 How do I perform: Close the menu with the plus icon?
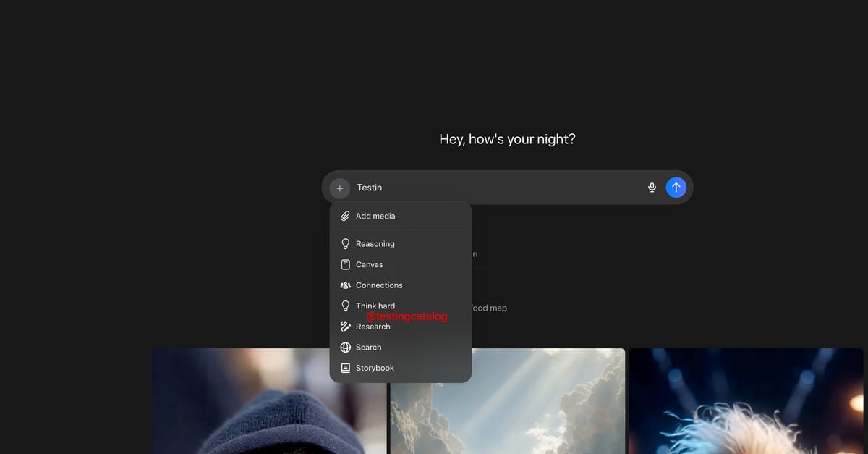(x=339, y=188)
